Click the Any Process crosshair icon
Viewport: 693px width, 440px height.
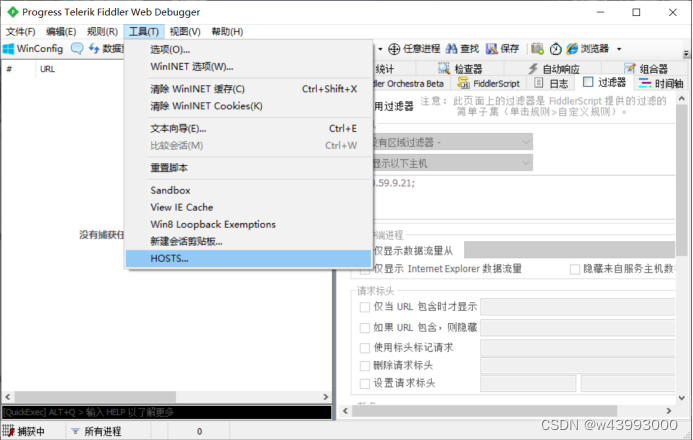394,49
